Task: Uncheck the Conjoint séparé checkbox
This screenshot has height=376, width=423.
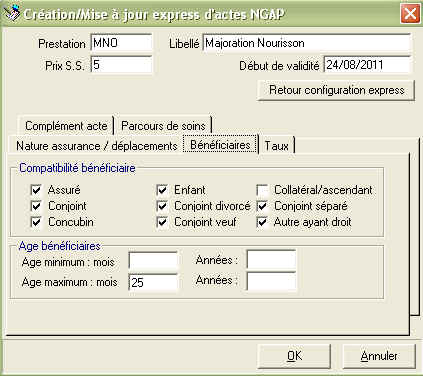Action: (262, 206)
